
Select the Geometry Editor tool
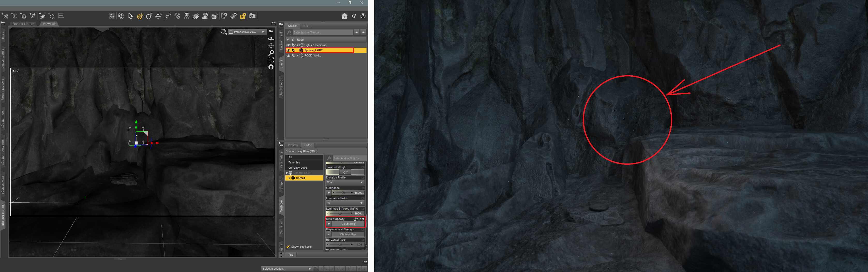click(x=186, y=16)
